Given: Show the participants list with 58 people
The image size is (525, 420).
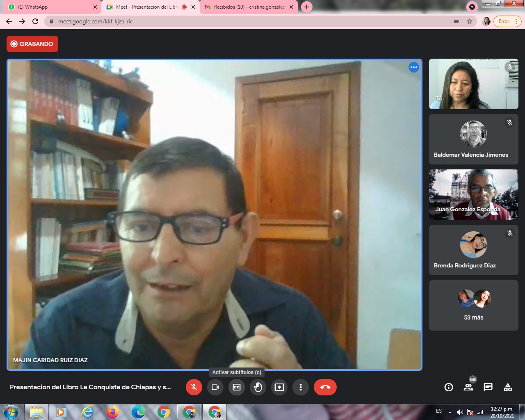Looking at the screenshot, I should 468,387.
